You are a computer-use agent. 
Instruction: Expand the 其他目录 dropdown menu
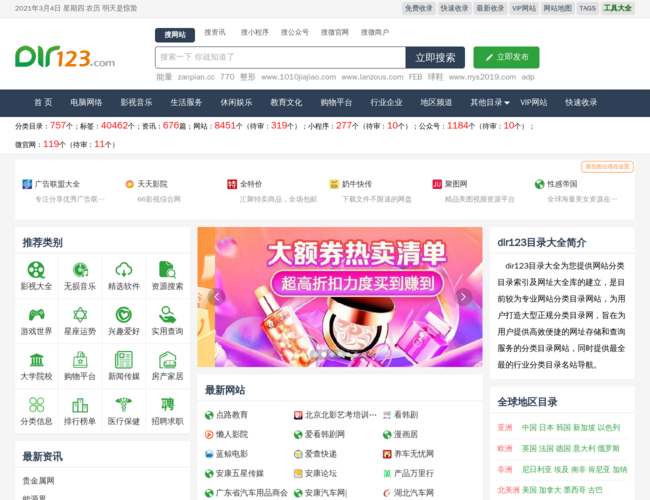pos(490,102)
